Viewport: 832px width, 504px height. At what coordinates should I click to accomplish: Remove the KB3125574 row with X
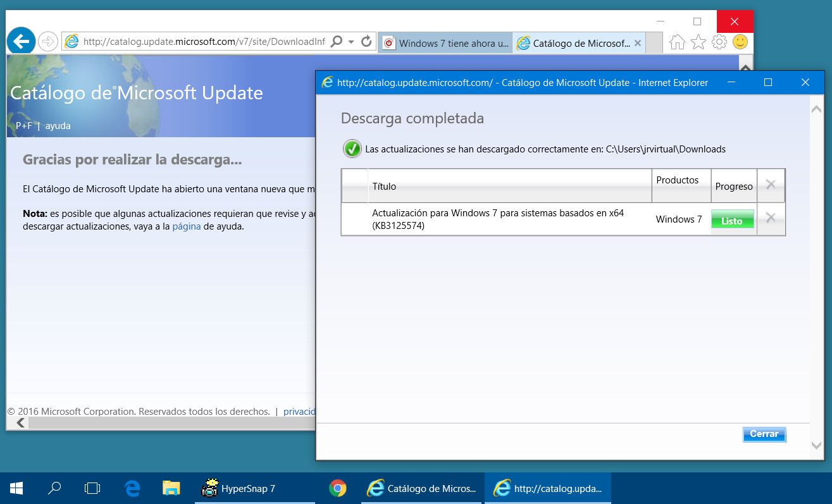click(x=771, y=218)
